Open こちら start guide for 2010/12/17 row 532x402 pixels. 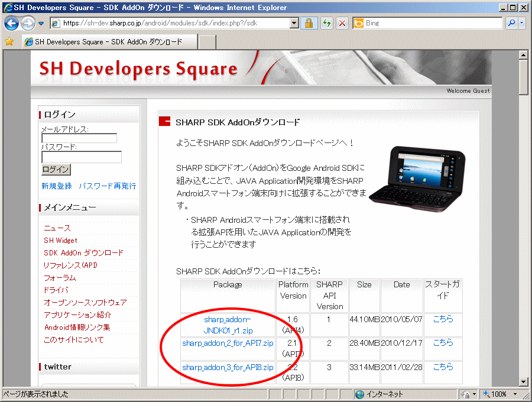pos(443,343)
